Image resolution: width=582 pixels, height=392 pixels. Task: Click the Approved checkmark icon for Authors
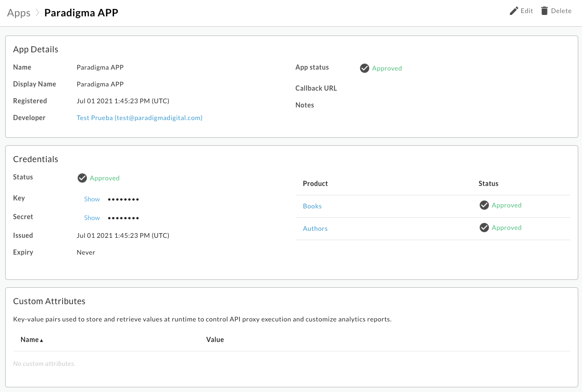(x=484, y=228)
